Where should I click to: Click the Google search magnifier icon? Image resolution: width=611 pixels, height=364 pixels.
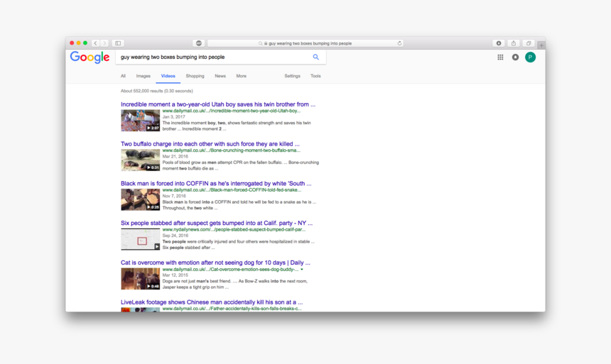315,57
